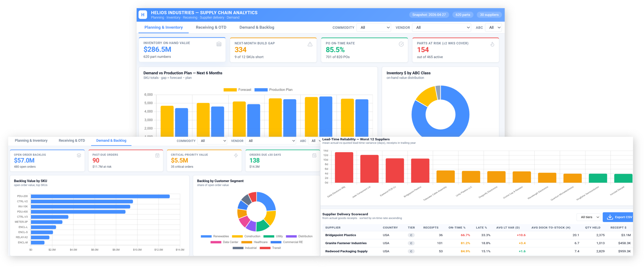Switch to Receiving & OTD tab in top window
The height and width of the screenshot is (267, 644).
tap(211, 27)
